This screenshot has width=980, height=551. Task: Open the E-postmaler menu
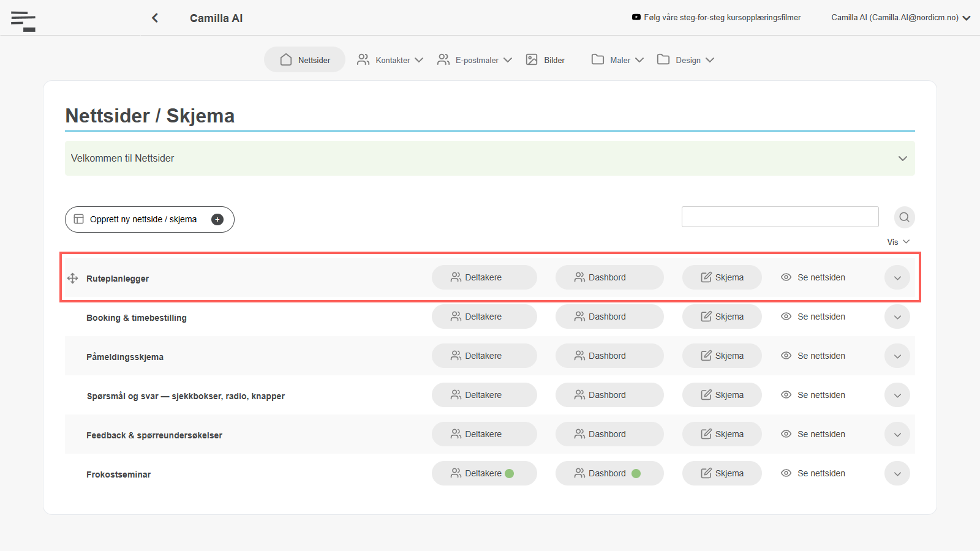tap(475, 60)
